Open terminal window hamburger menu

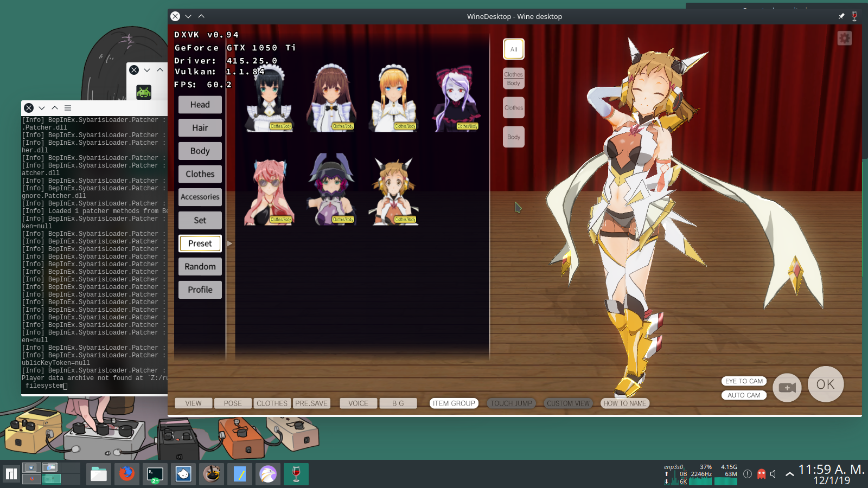pyautogui.click(x=68, y=108)
